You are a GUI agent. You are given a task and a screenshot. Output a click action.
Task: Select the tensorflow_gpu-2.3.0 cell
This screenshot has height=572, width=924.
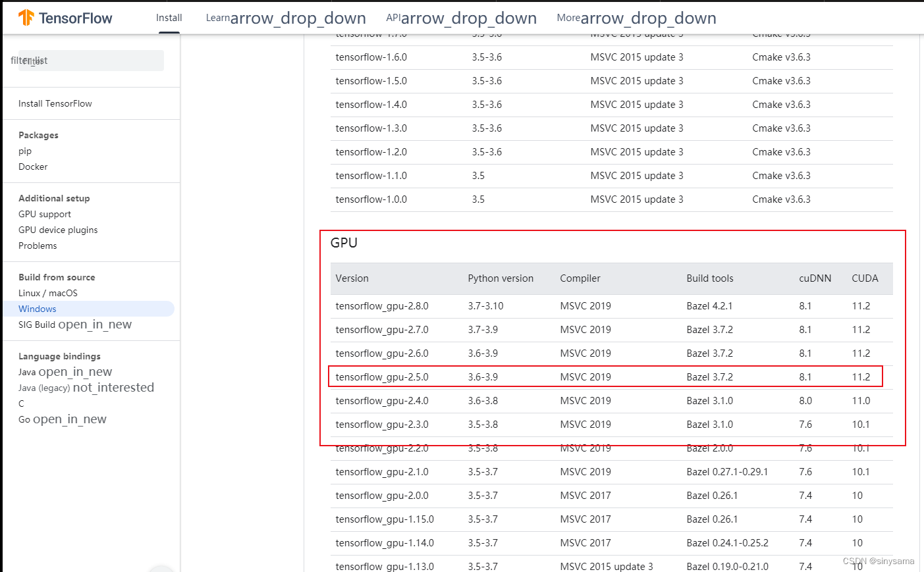[382, 425]
